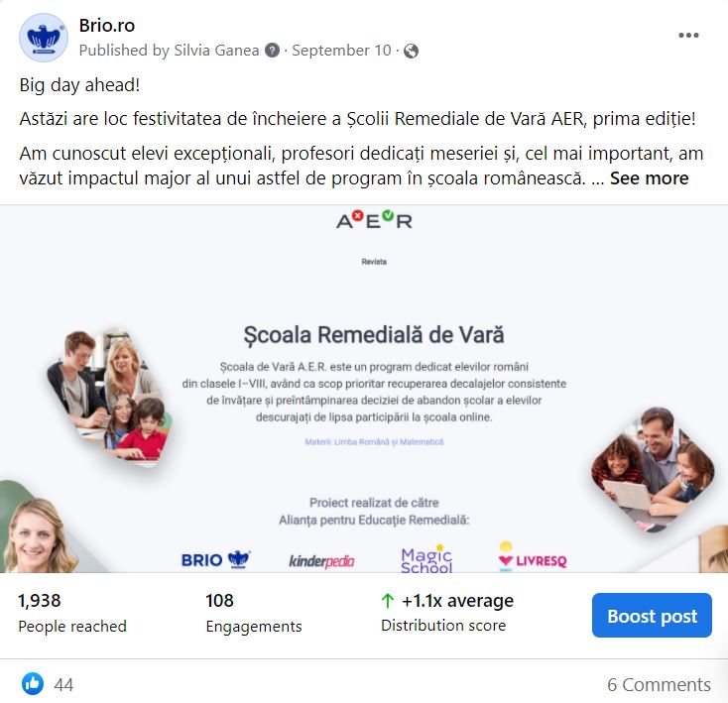Screen dimensions: 728x703
Task: Click the +1.1x average Distribution score
Action: tap(447, 613)
